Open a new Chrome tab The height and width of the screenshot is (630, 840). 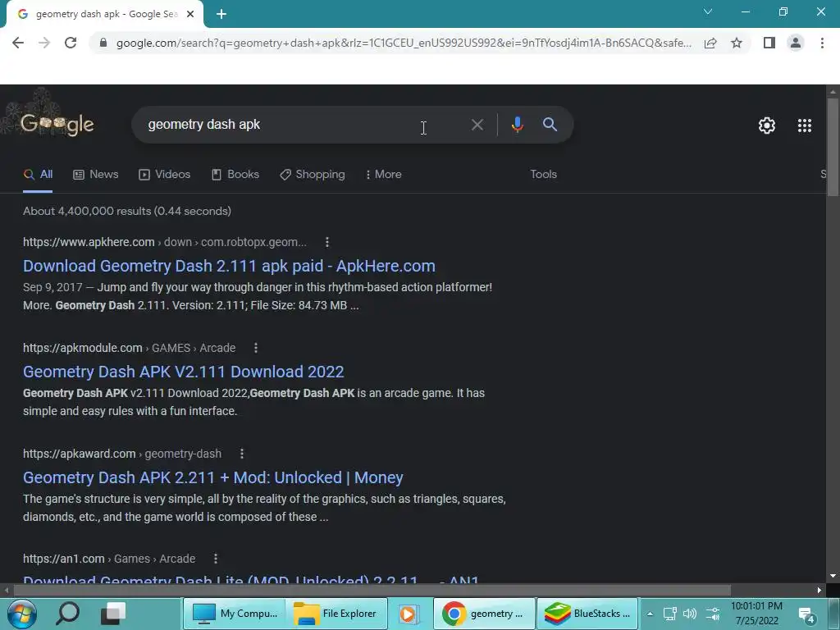[221, 15]
